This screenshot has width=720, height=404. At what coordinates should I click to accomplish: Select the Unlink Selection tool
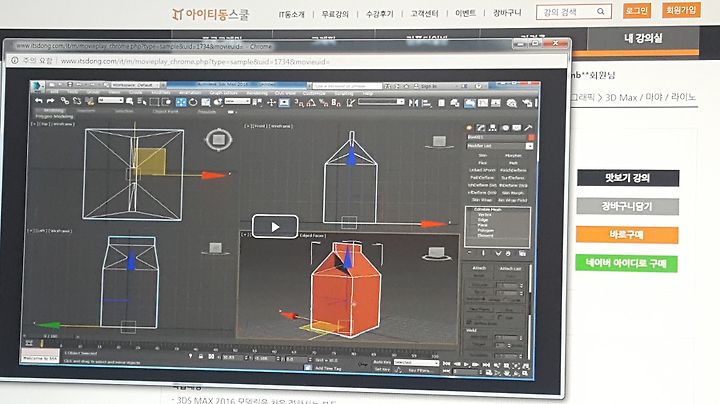point(77,101)
